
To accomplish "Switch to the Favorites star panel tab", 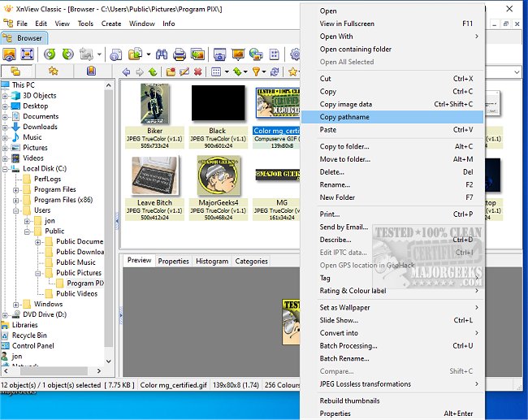I will coord(53,71).
